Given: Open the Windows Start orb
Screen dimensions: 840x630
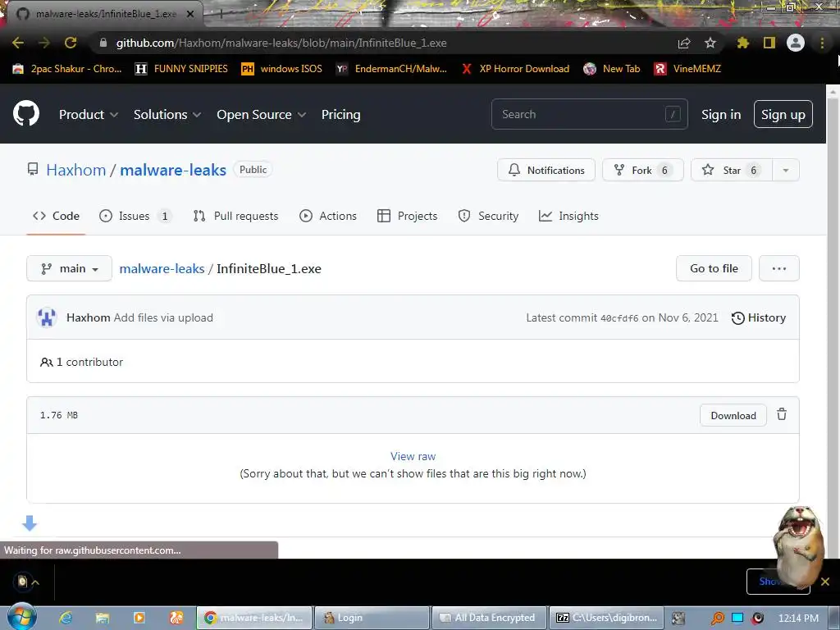Looking at the screenshot, I should [x=22, y=617].
